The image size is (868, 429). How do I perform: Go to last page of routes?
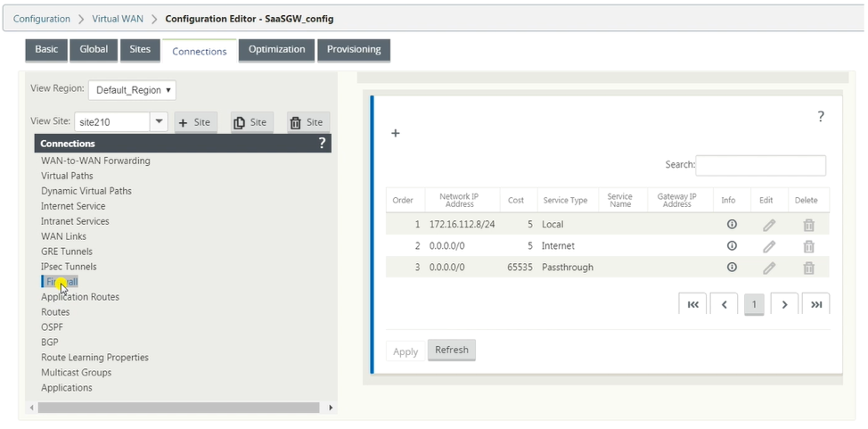pyautogui.click(x=816, y=304)
